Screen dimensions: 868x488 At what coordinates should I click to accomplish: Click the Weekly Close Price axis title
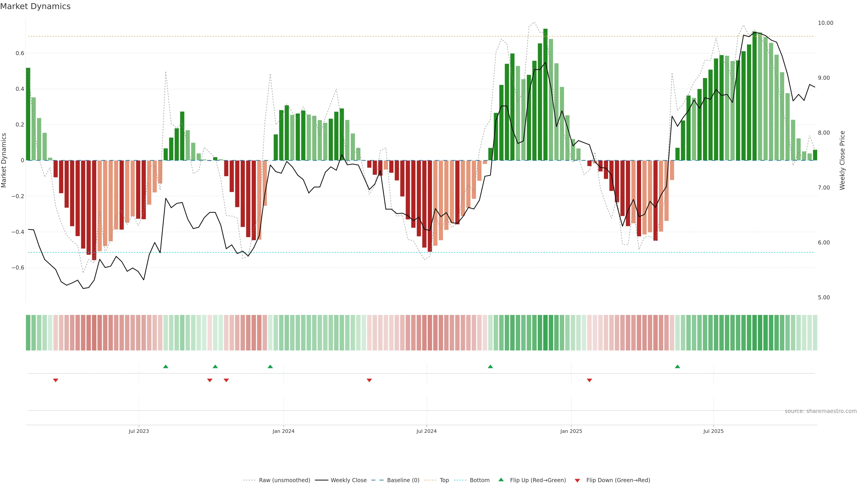tap(842, 160)
